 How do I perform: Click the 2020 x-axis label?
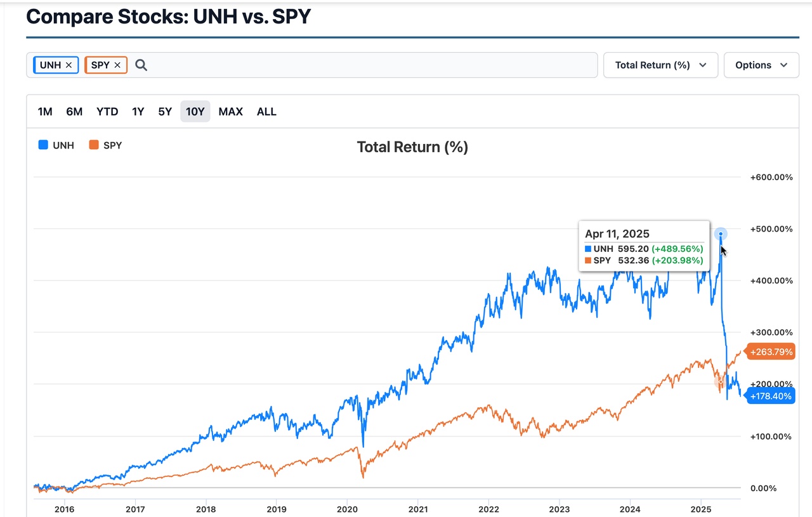coord(347,509)
